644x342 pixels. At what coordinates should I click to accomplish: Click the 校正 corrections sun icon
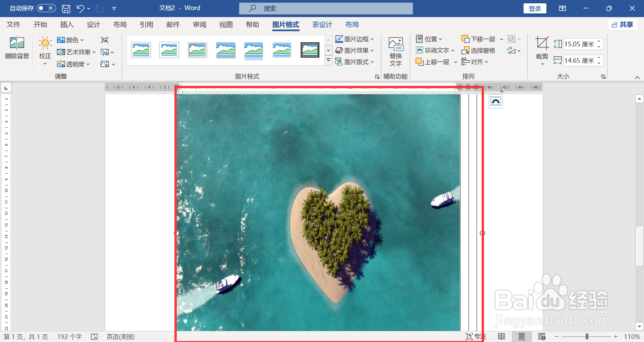45,43
